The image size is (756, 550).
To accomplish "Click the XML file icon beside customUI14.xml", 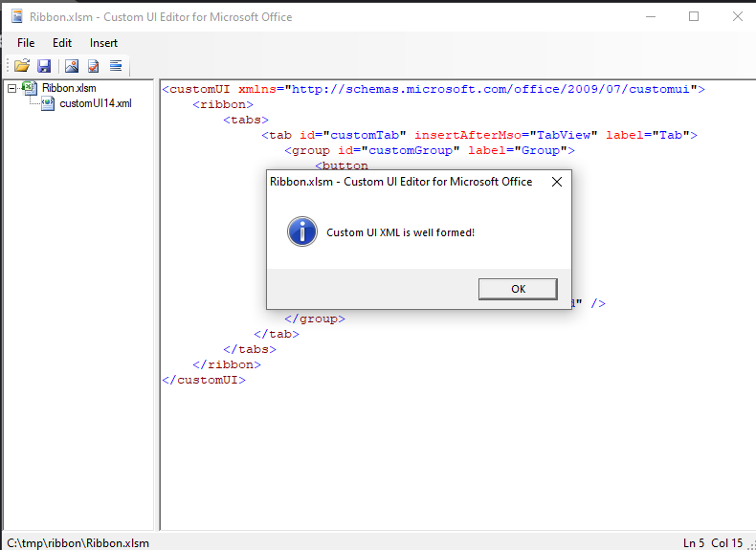I will 48,103.
